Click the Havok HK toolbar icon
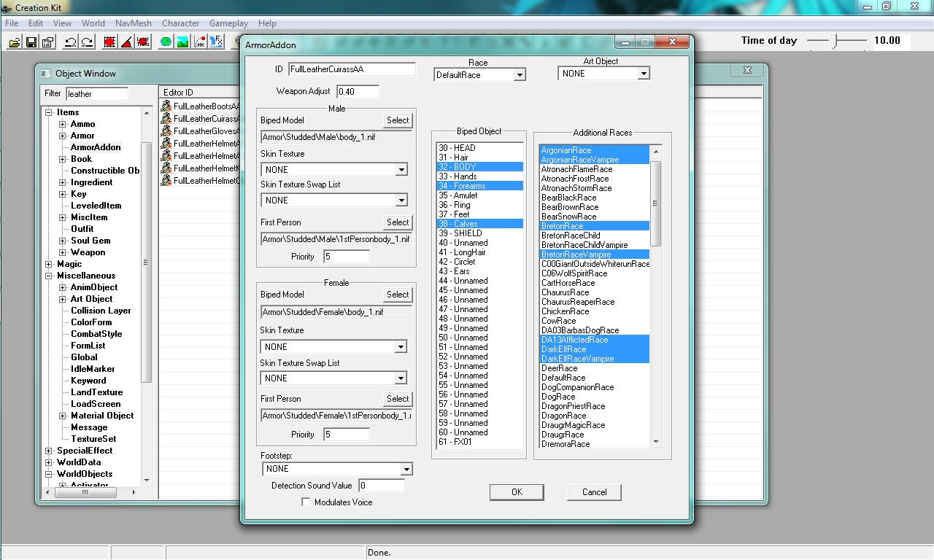934x560 pixels. (199, 42)
